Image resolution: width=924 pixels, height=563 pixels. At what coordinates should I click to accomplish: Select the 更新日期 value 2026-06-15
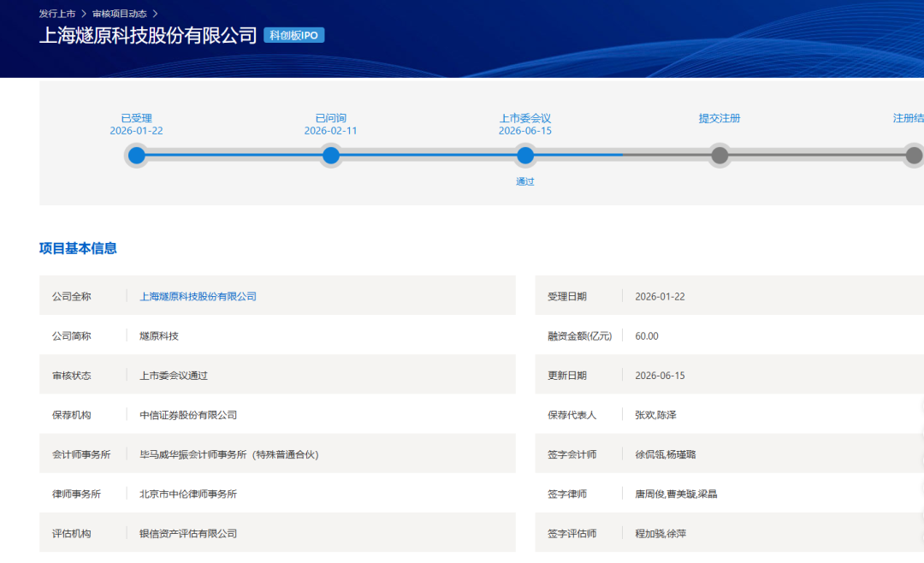click(660, 376)
